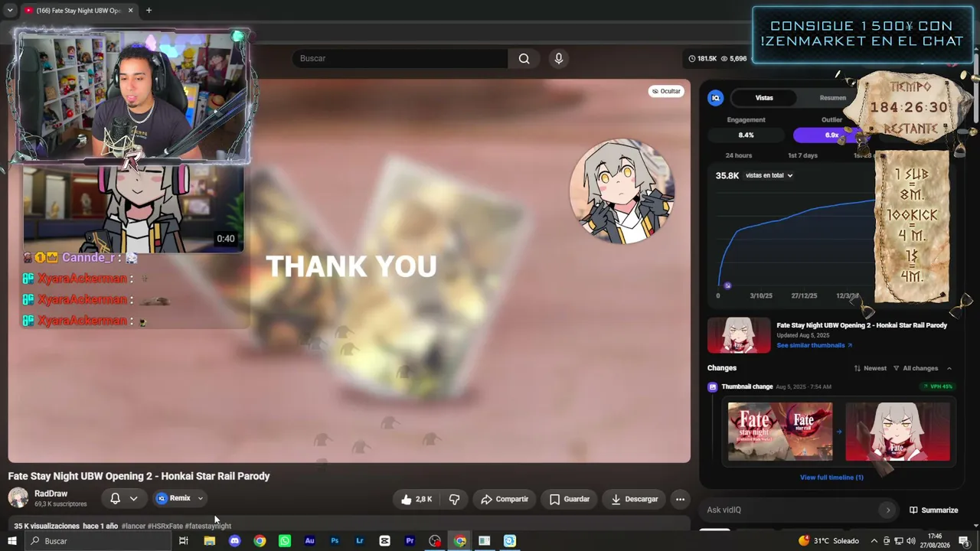Select the 1st 7 days time range
The height and width of the screenshot is (551, 980).
[803, 156]
